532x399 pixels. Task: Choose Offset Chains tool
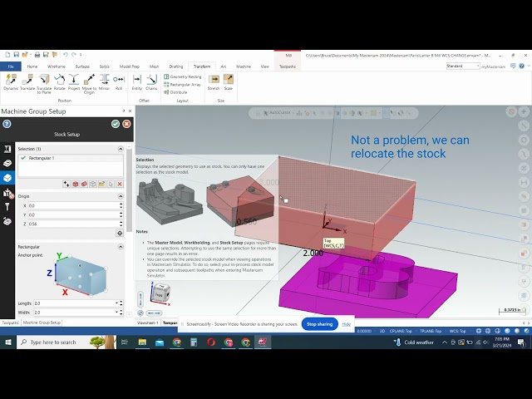151,82
